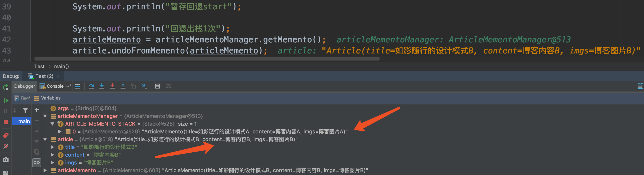Viewport: 644px width, 175px height.
Task: Expand the title field
Action: (53, 147)
